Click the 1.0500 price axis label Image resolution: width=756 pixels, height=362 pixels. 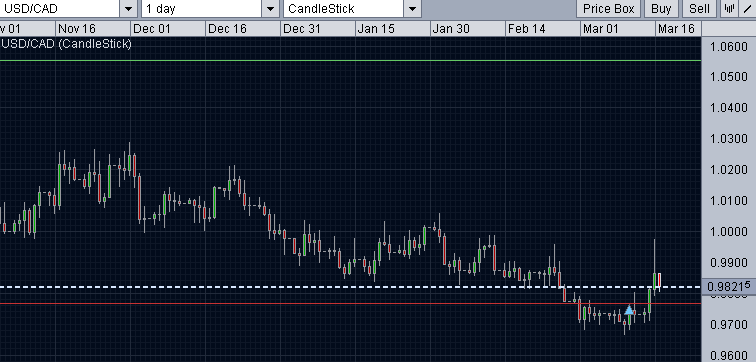729,77
